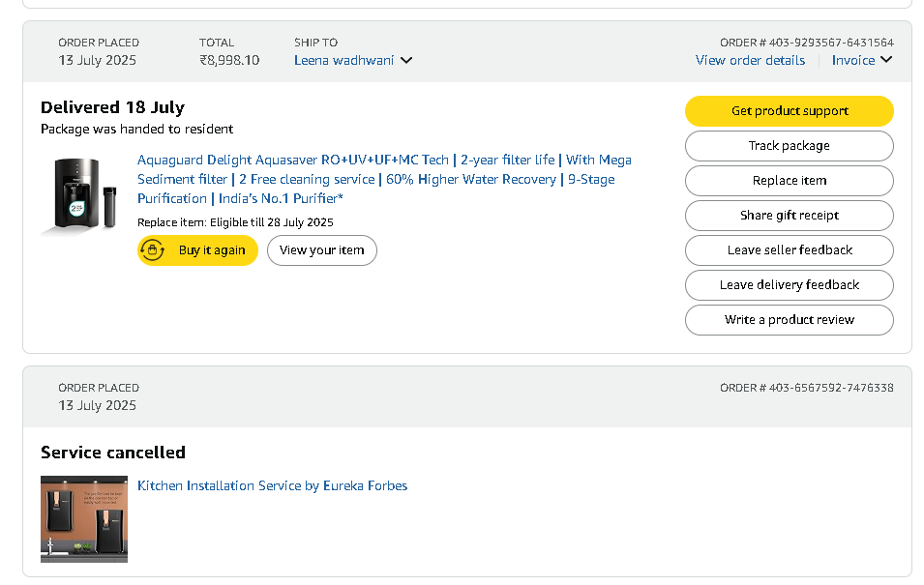Screen dimensions: 924x585
Task: Click Share gift receipt
Action: click(790, 215)
